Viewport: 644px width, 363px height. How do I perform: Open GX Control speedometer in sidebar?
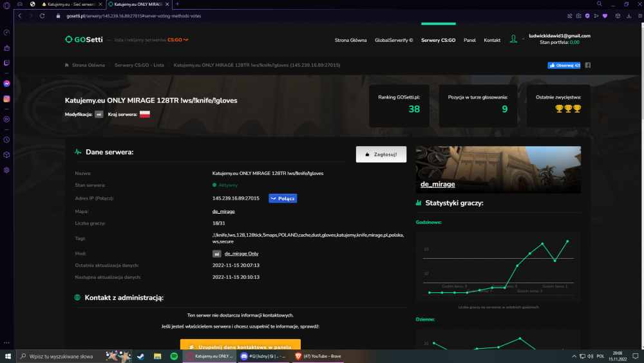point(6,32)
